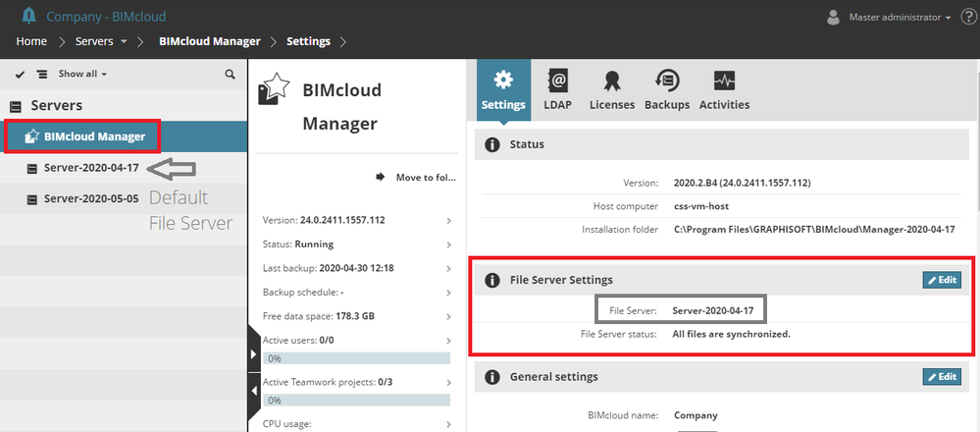Click the File Server Settings info icon
980x432 pixels.
(492, 280)
